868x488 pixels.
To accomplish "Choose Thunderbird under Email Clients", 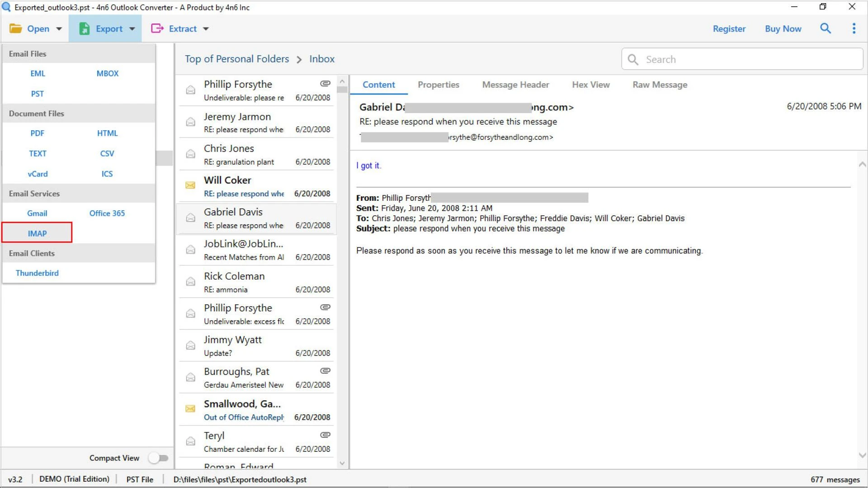I will (37, 273).
